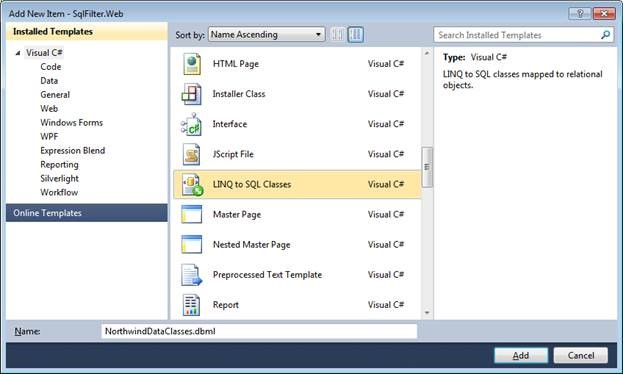
Task: Click Visual C# in the HTML Page row
Action: coord(386,64)
